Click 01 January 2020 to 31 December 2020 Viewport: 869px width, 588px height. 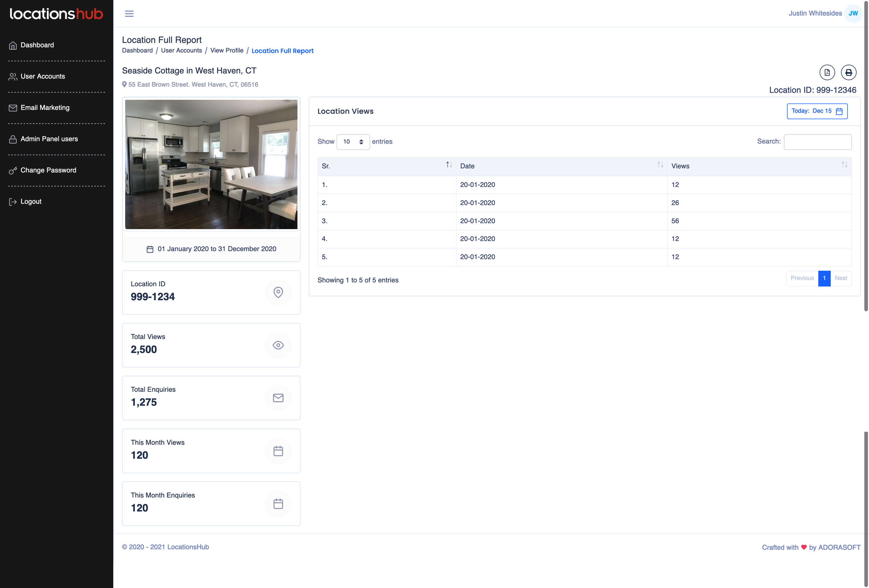[x=217, y=249]
